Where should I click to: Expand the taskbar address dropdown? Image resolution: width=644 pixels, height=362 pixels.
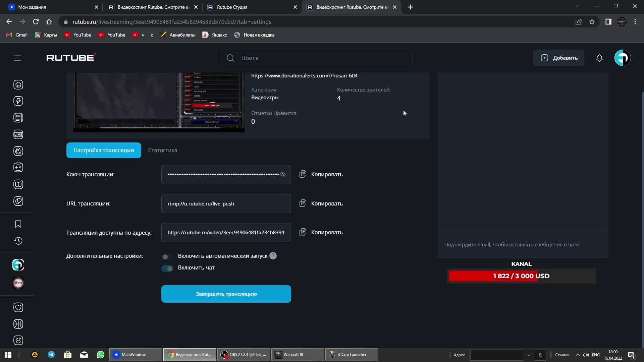(x=529, y=355)
